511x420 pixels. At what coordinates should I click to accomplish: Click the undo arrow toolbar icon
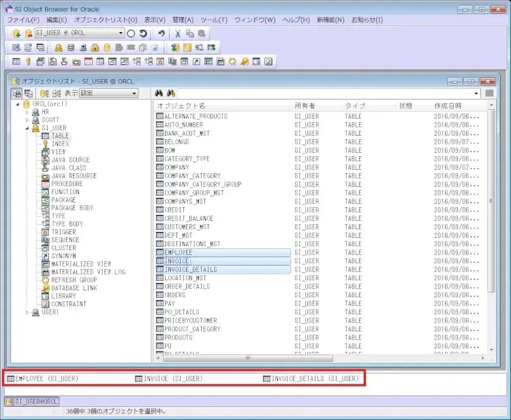(161, 33)
